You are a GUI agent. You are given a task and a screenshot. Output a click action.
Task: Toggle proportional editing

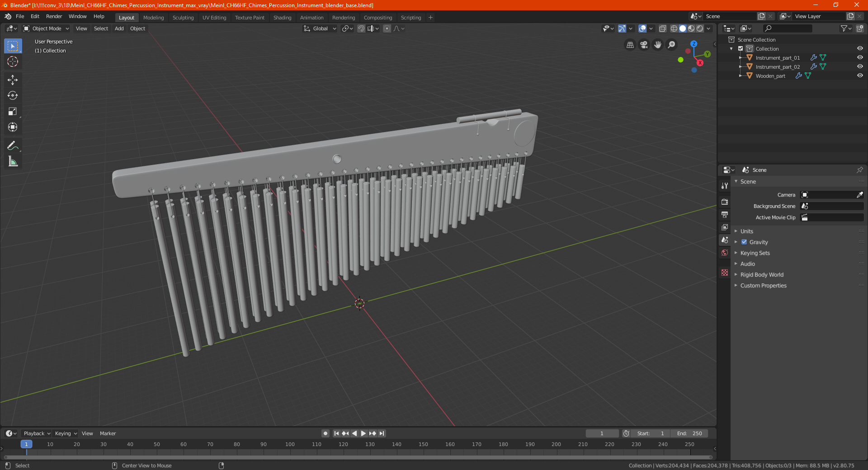[387, 28]
